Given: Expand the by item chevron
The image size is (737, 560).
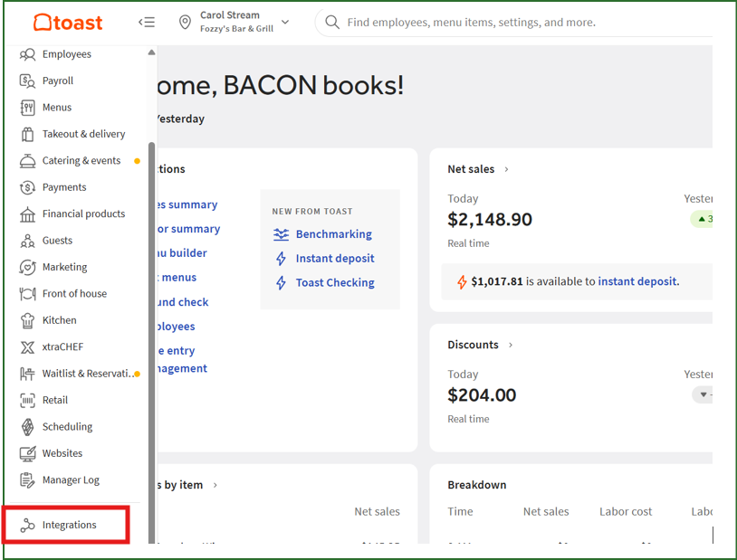Looking at the screenshot, I should coord(215,485).
